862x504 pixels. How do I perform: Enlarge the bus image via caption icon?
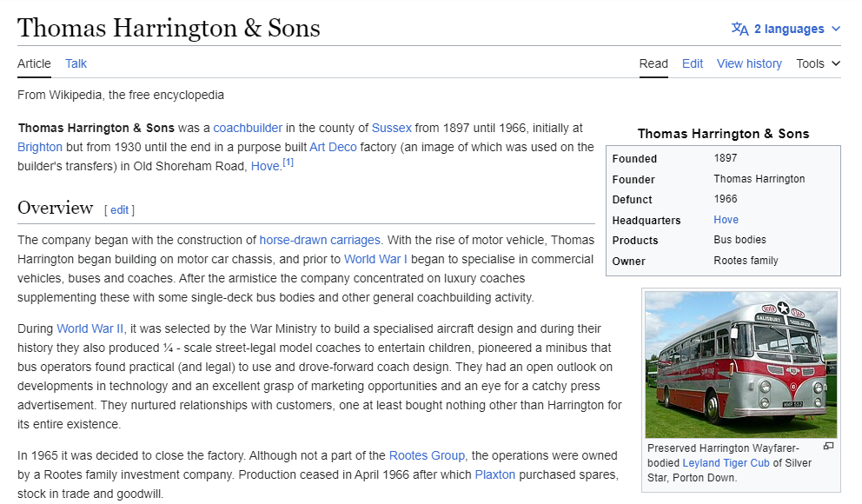(x=828, y=447)
